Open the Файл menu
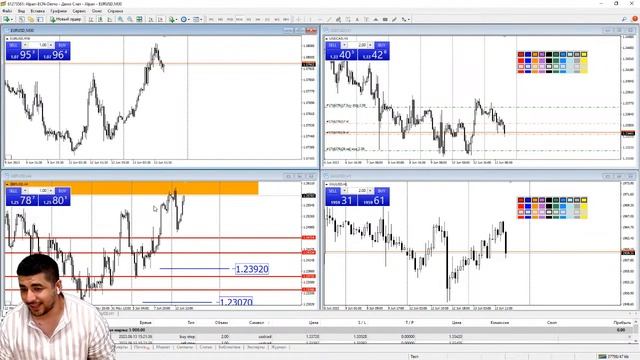 pyautogui.click(x=7, y=11)
